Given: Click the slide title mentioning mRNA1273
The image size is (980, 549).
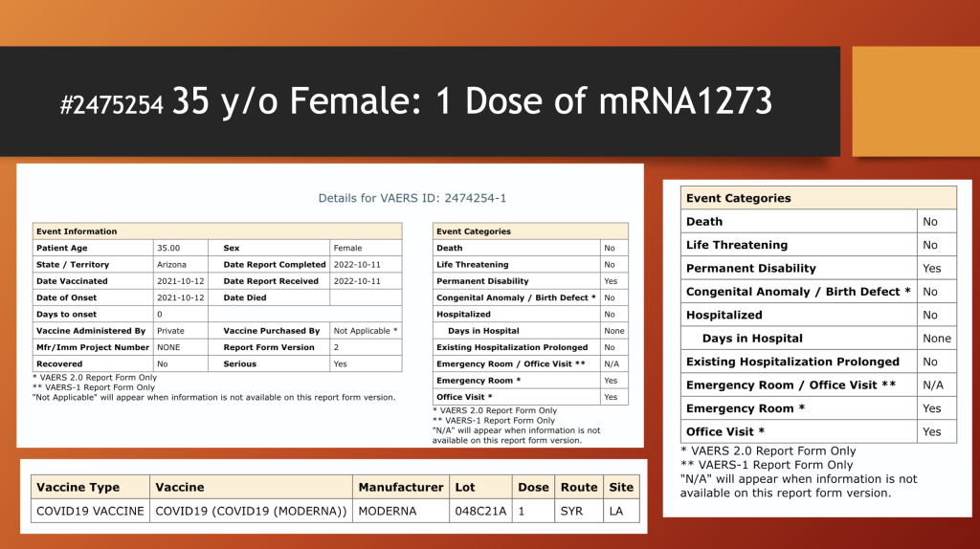Looking at the screenshot, I should (415, 102).
